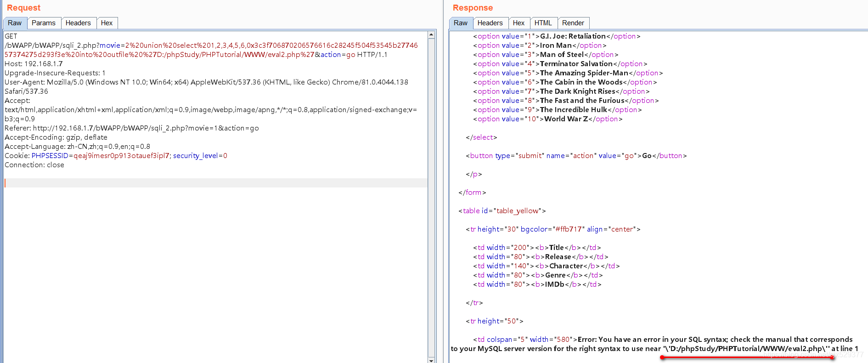Click the Referer header line
Screen dimensions: 868x363
(132, 128)
